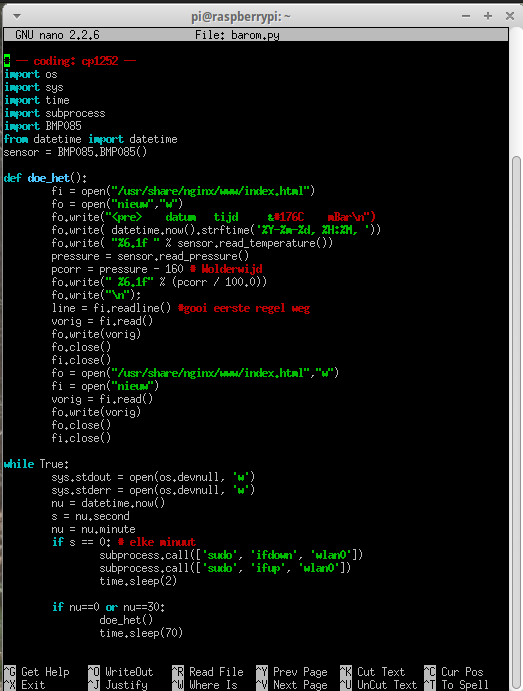Click the '# elke minuut' comment

(x=156, y=542)
